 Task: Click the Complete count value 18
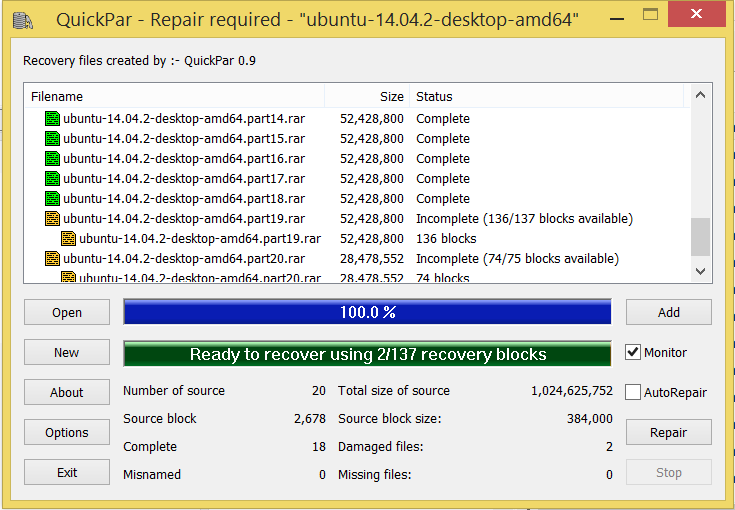point(319,446)
